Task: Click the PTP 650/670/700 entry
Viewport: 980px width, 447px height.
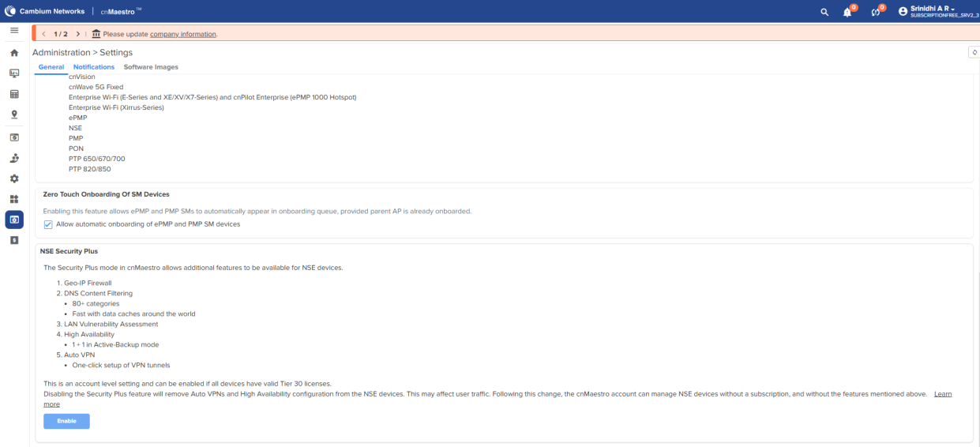Action: [x=96, y=159]
